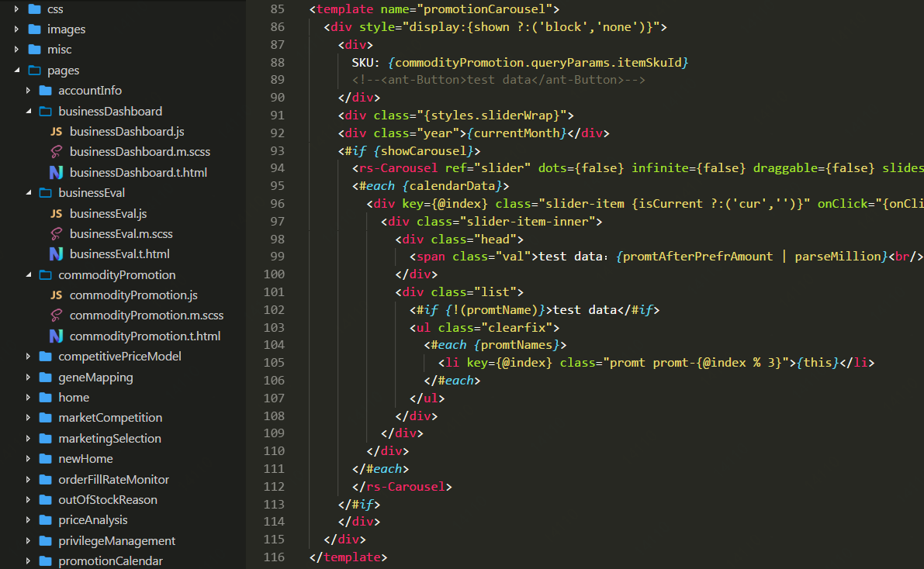Click 'showCarousel' in the #if tag
This screenshot has height=569, width=924.
423,151
